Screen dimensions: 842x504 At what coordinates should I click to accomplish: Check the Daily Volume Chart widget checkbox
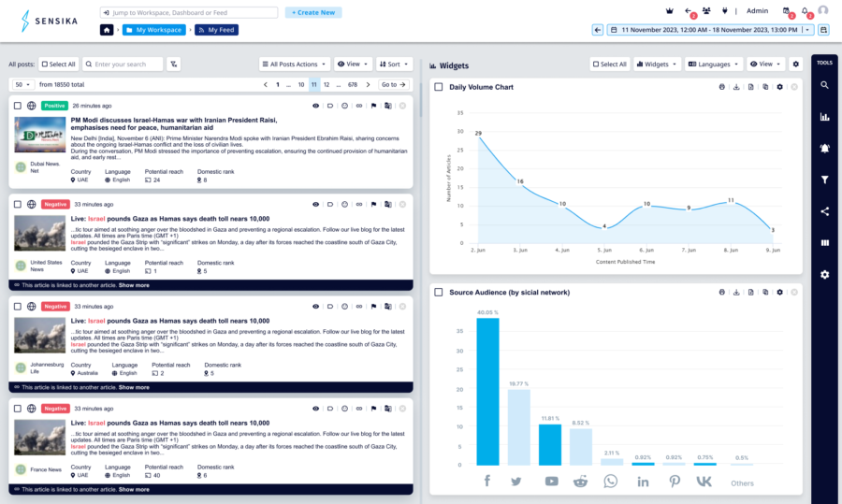tap(439, 87)
